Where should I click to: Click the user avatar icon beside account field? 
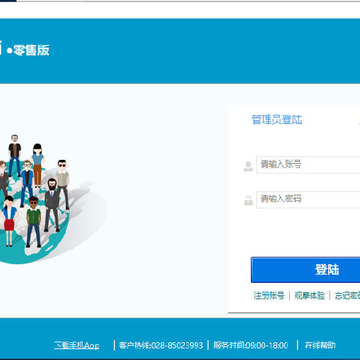248,166
